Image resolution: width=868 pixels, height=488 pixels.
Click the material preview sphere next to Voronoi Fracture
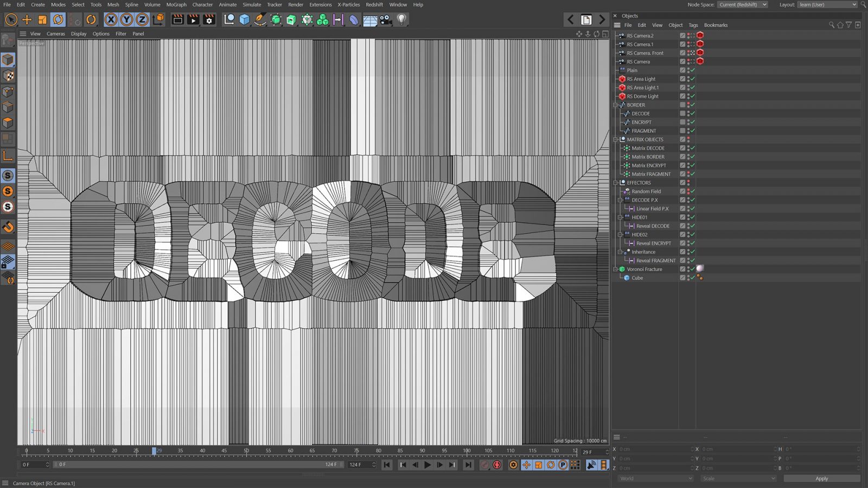pyautogui.click(x=700, y=268)
